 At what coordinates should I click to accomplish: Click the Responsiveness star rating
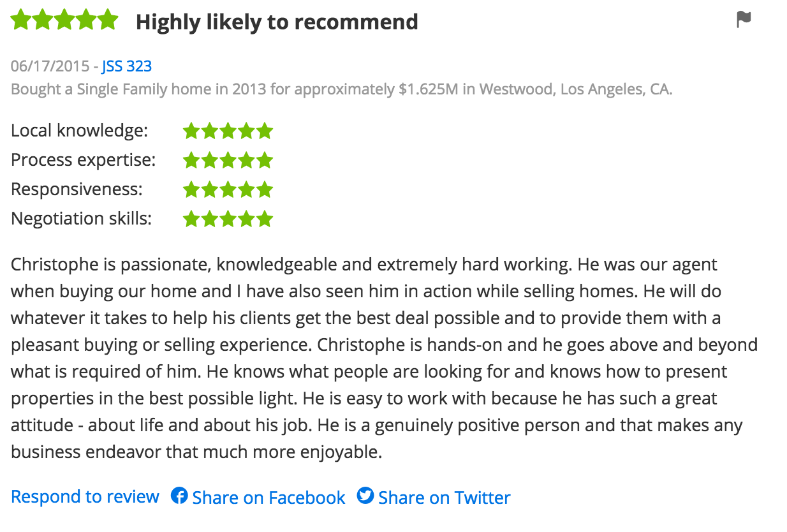tap(228, 189)
